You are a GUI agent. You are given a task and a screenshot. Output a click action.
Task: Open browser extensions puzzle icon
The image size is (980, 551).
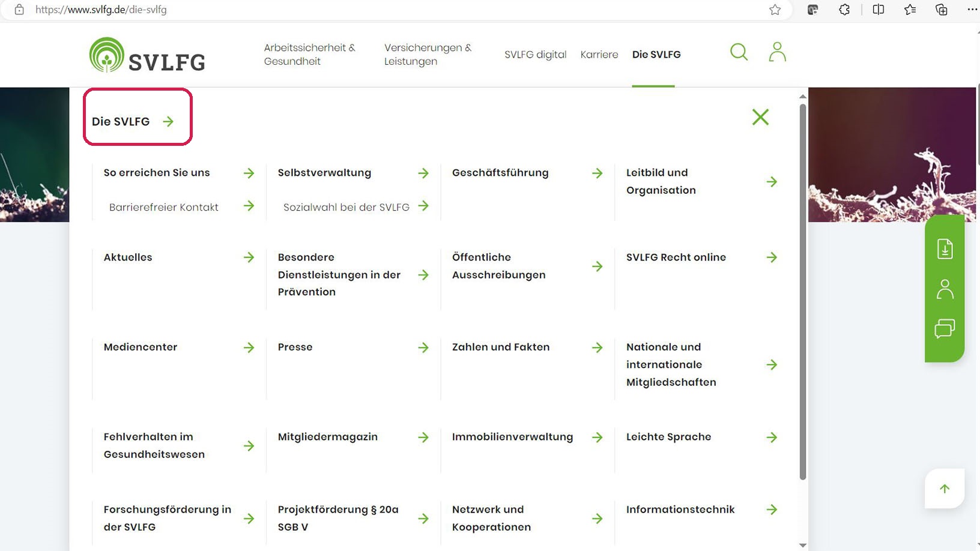844,10
